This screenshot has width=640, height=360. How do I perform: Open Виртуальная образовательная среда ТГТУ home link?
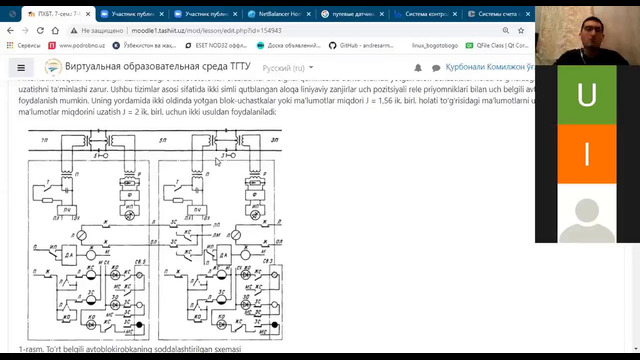pos(158,67)
